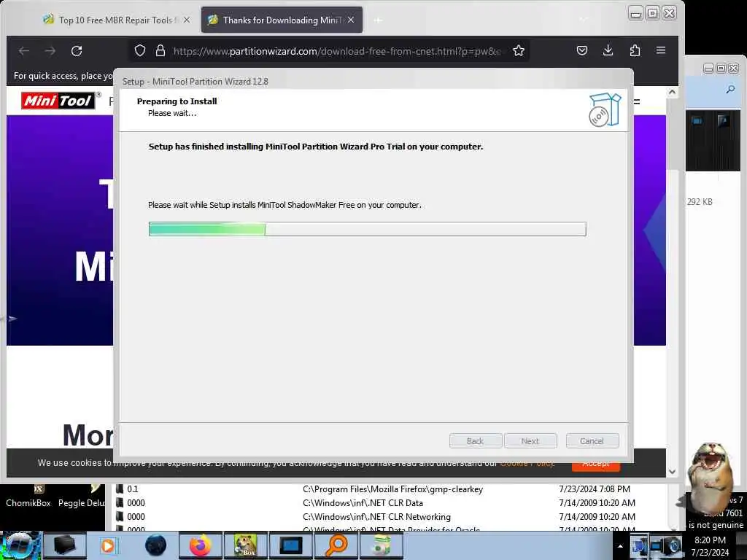Image resolution: width=747 pixels, height=560 pixels.
Task: Launch the media player taskbar icon
Action: 108,545
